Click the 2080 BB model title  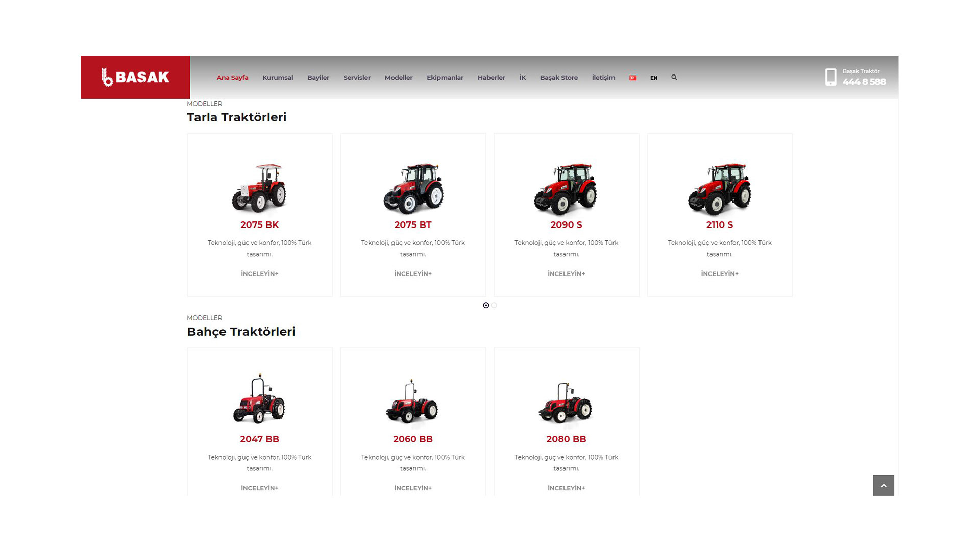point(566,439)
